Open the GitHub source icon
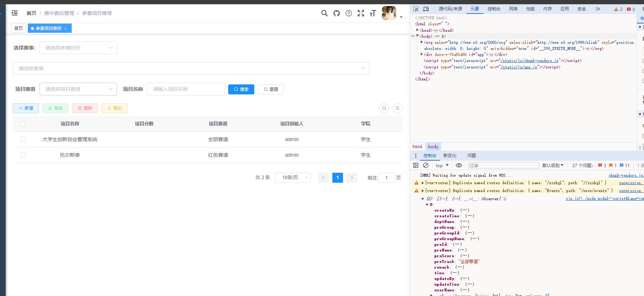The width and height of the screenshot is (644, 296). (337, 13)
